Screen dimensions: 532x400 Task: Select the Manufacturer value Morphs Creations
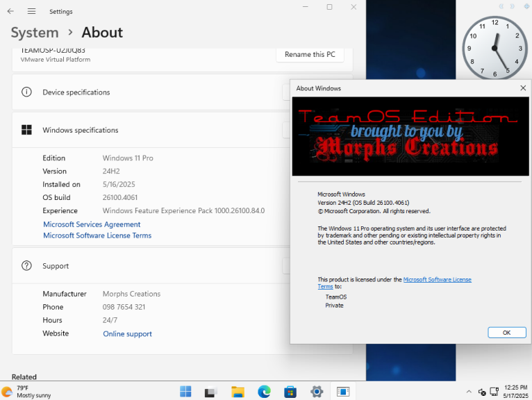[x=132, y=294]
